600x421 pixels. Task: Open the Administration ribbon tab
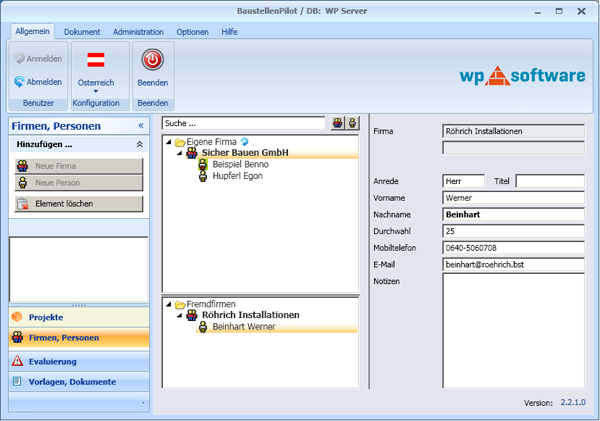coord(138,32)
